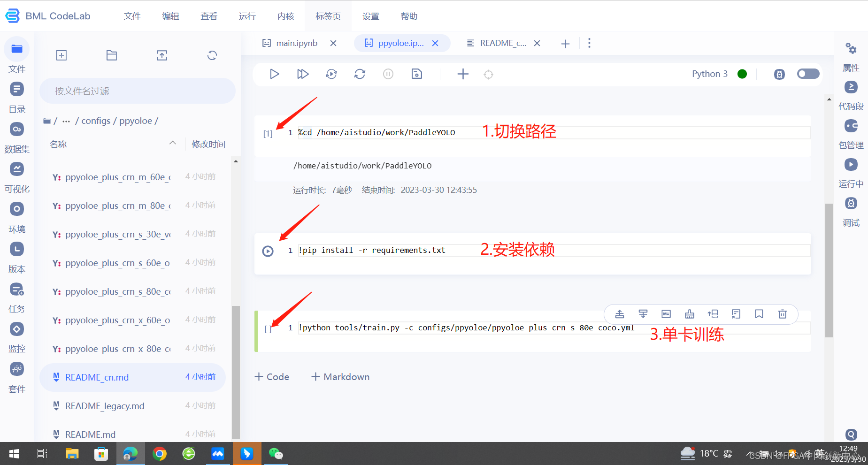Click the 按文件名过滤 filter field
The height and width of the screenshot is (465, 868).
pyautogui.click(x=137, y=91)
